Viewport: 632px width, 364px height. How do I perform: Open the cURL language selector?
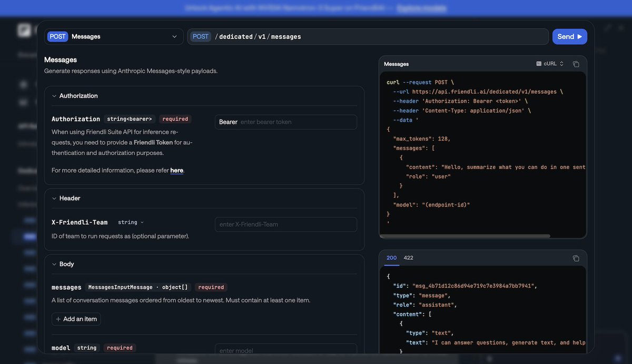550,64
